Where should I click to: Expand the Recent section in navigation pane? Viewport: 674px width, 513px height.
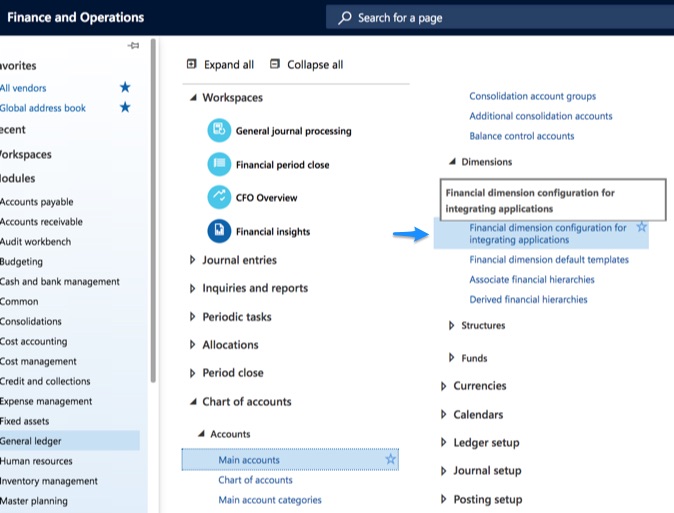(12, 129)
